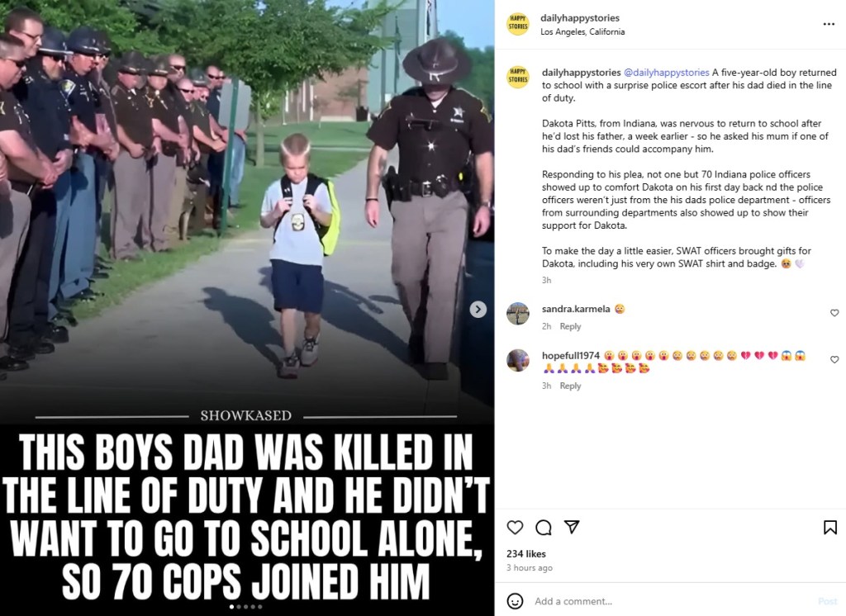Advance to the next carousel image

[x=478, y=309]
